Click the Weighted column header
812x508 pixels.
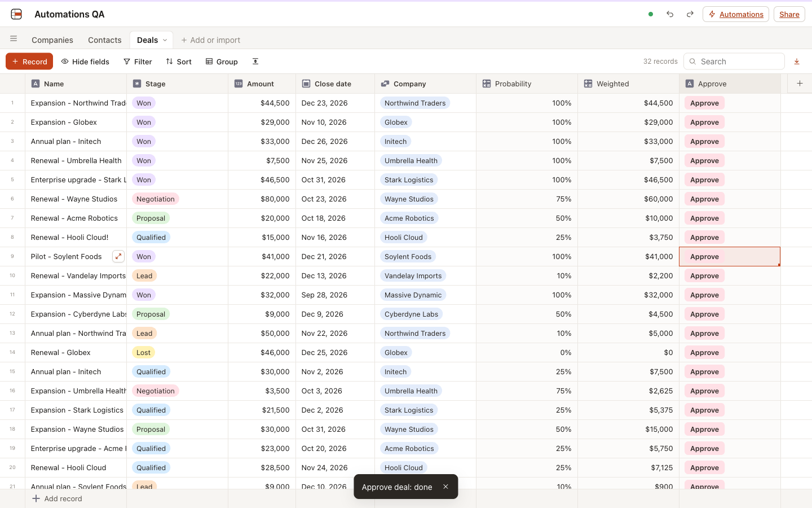(x=629, y=84)
